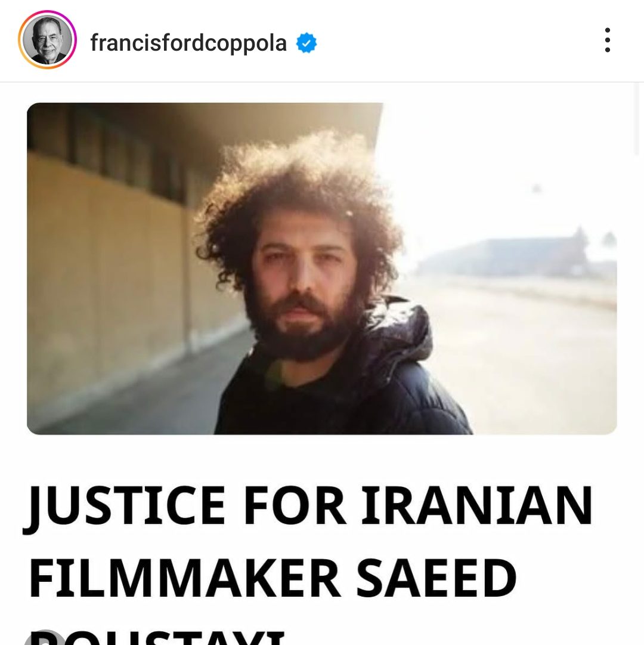This screenshot has width=644, height=645.
Task: Click the word "FOR" in the headline
Action: pos(295,505)
